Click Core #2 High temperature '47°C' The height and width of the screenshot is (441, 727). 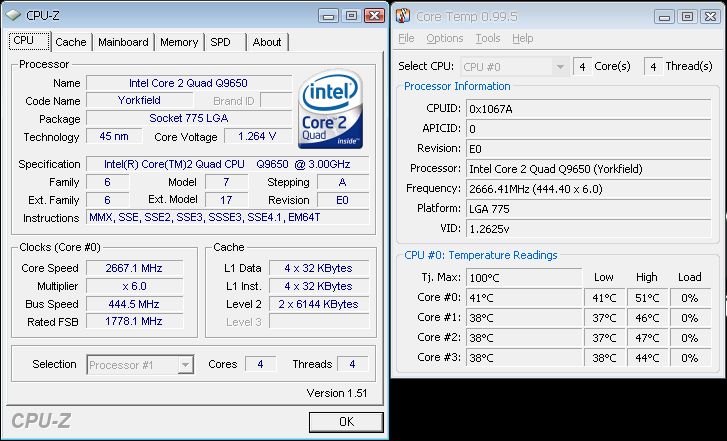coord(647,338)
